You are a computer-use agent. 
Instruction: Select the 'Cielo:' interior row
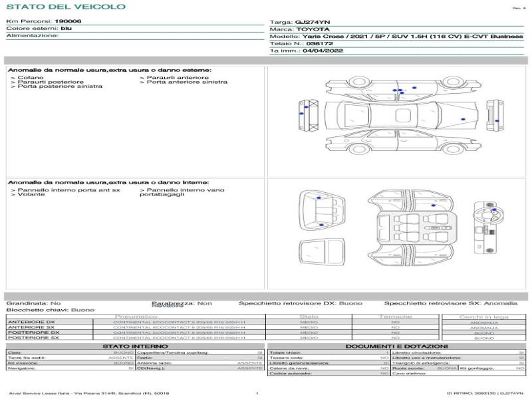[x=70, y=353]
